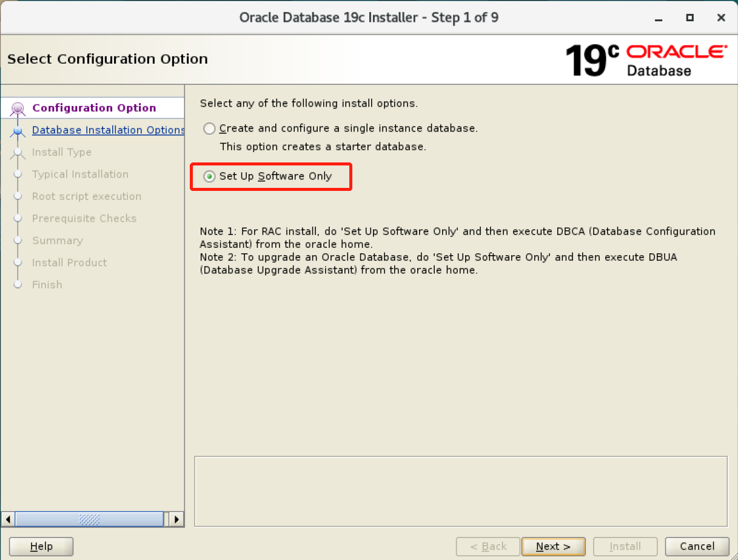Click the Database Installation Options step marker icon
This screenshot has height=560, width=738.
18,130
